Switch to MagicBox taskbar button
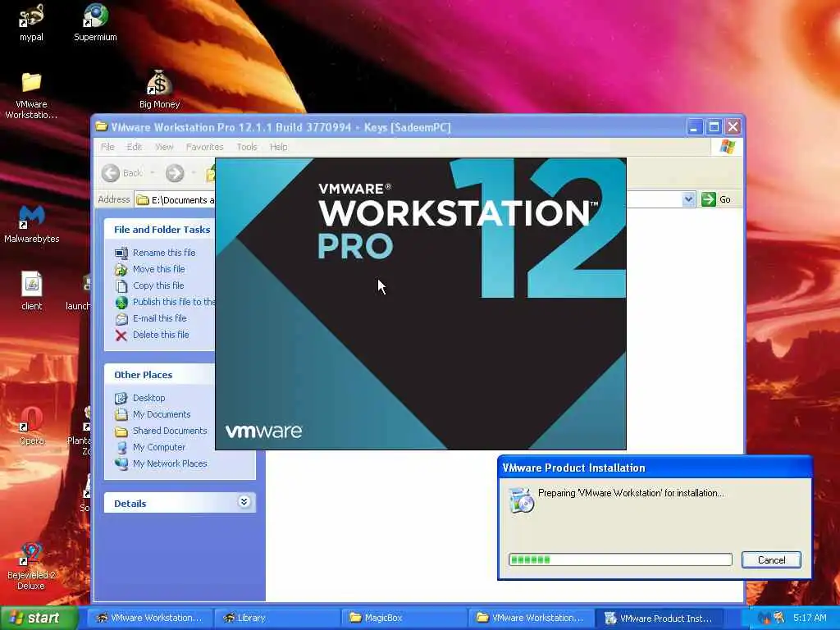This screenshot has height=630, width=840. coord(404,618)
